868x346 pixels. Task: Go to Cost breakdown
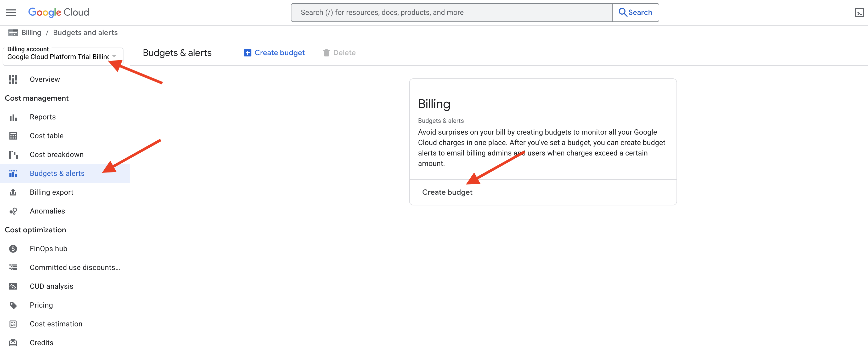coord(57,154)
